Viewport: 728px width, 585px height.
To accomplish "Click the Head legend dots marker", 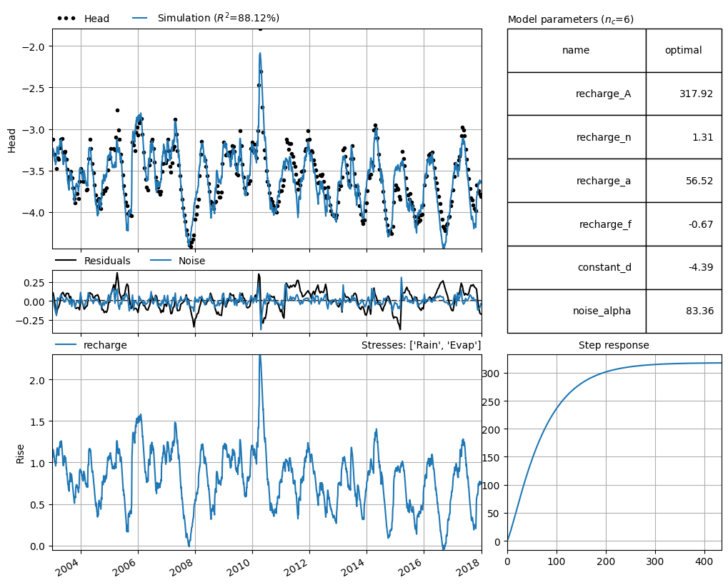I will (x=66, y=19).
